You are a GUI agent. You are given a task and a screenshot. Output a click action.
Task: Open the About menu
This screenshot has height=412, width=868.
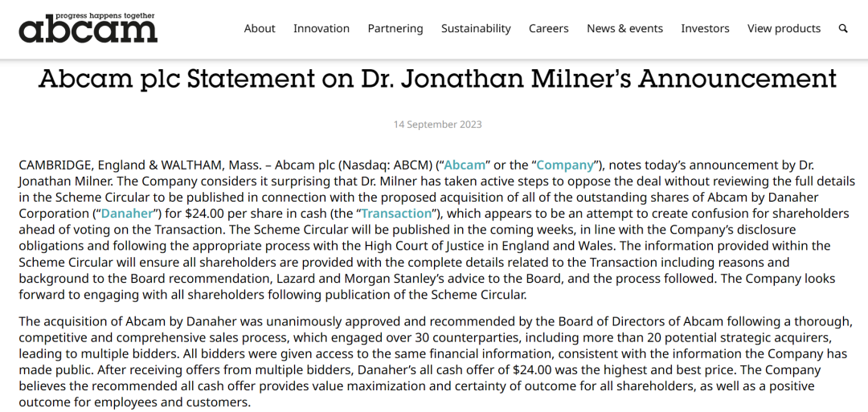click(x=260, y=28)
